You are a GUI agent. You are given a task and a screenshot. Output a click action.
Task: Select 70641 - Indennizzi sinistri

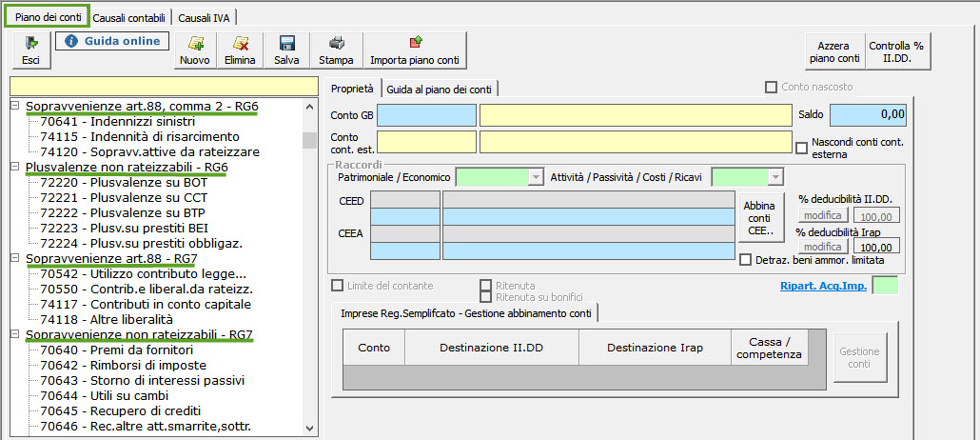[117, 121]
